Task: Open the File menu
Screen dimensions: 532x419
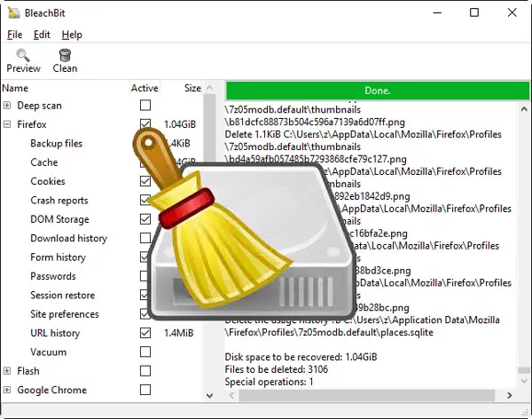Action: (x=14, y=35)
